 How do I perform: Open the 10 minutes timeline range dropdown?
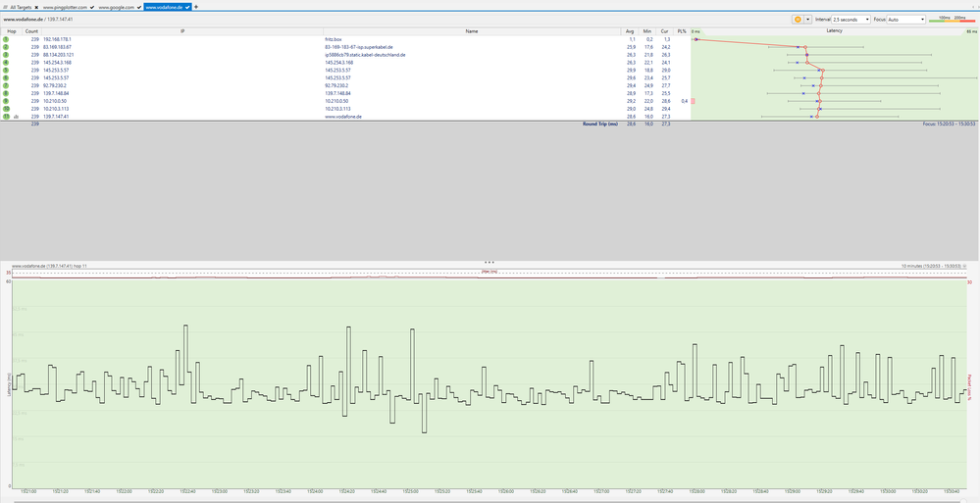click(965, 266)
